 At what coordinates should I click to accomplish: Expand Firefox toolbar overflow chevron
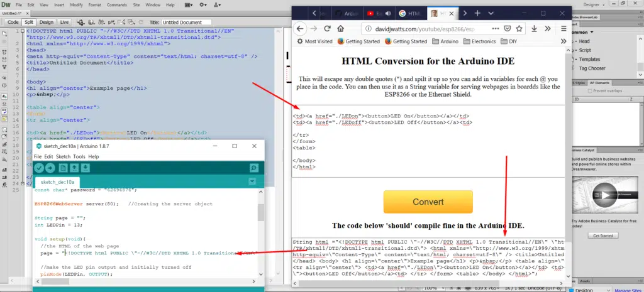click(x=548, y=29)
